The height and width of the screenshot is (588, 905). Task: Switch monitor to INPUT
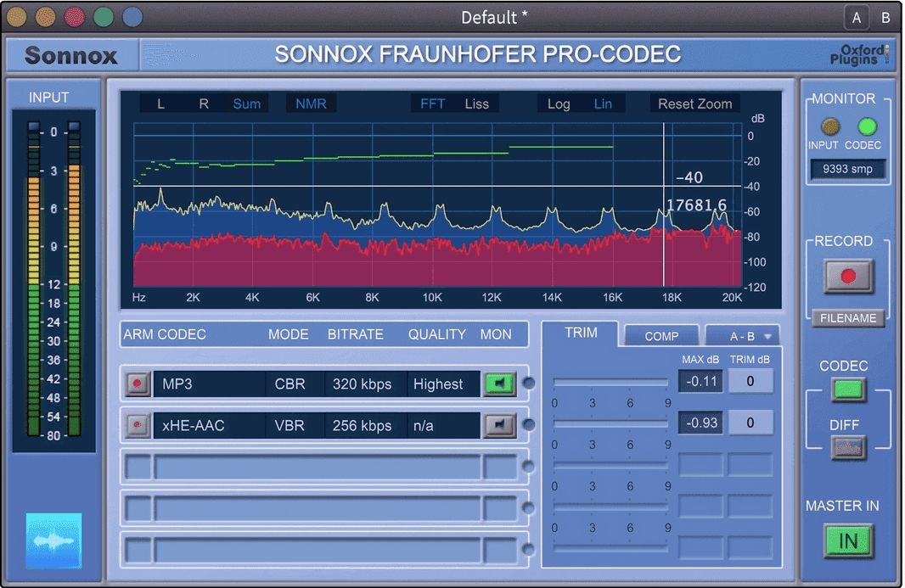(x=829, y=127)
